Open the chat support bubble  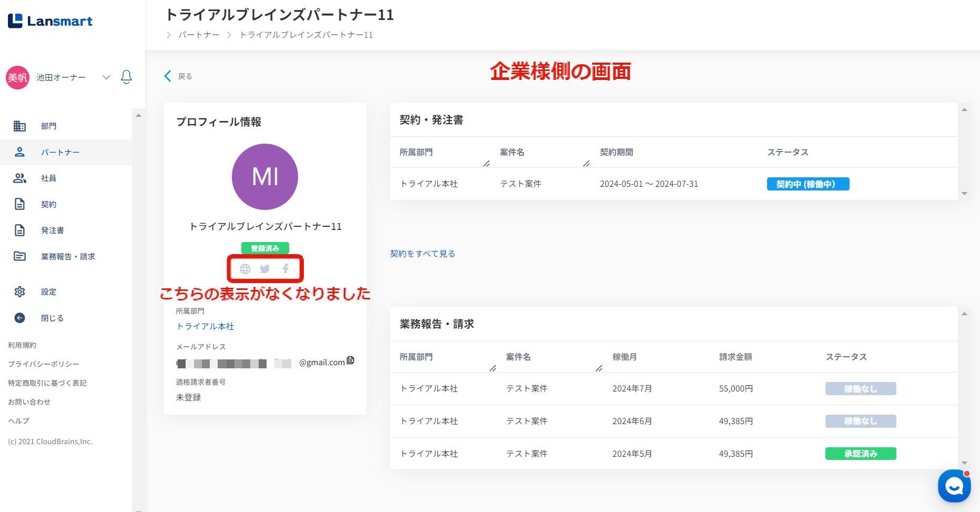point(954,486)
